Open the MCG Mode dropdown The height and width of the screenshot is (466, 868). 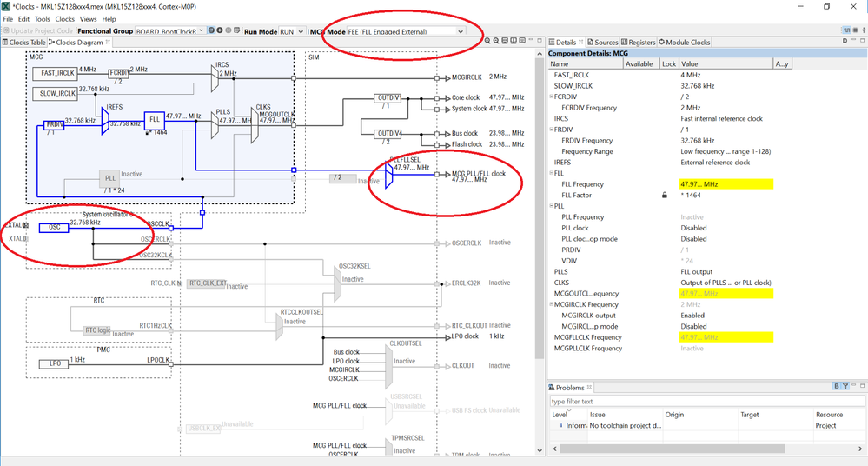point(460,31)
